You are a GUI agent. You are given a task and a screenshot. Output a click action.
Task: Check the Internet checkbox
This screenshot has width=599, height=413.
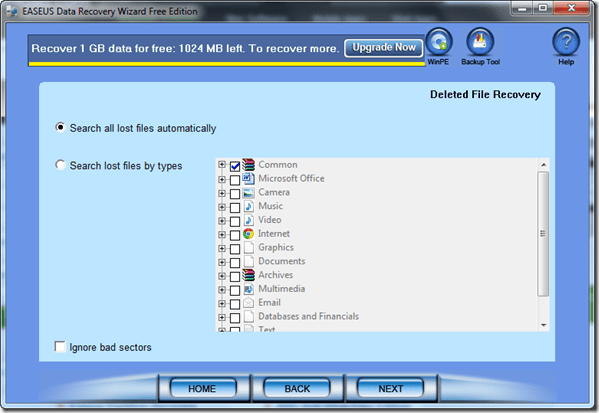(235, 235)
